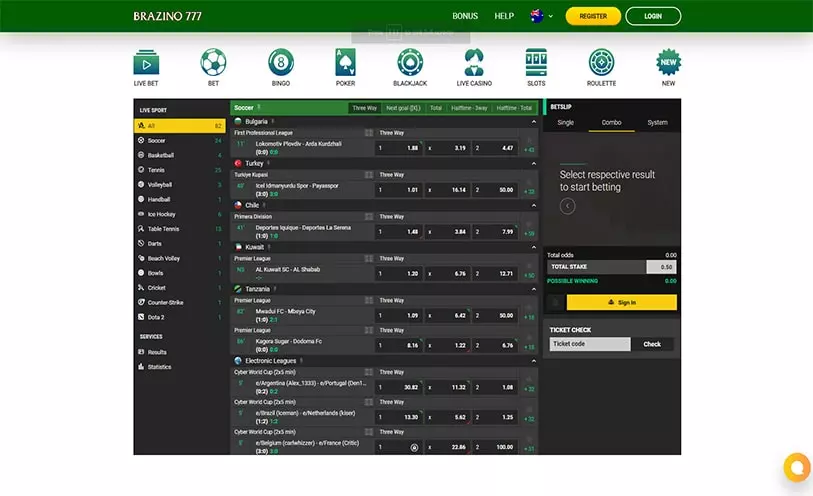813x496 pixels.
Task: Bet on Deportes La Serena at 7.99
Action: (x=495, y=232)
